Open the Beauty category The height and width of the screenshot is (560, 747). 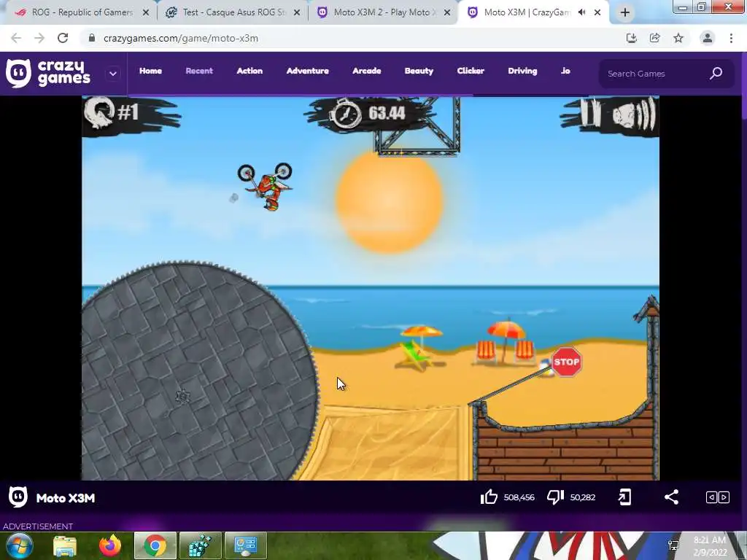tap(419, 71)
